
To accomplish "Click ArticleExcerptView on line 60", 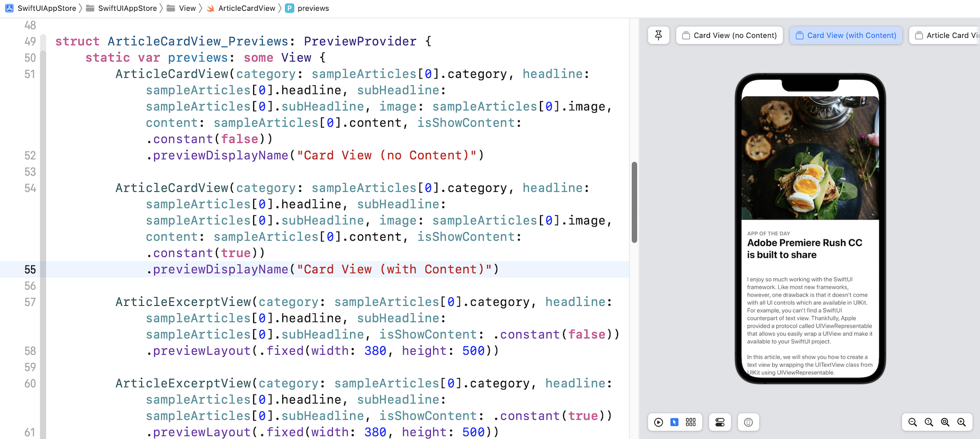I will [183, 383].
